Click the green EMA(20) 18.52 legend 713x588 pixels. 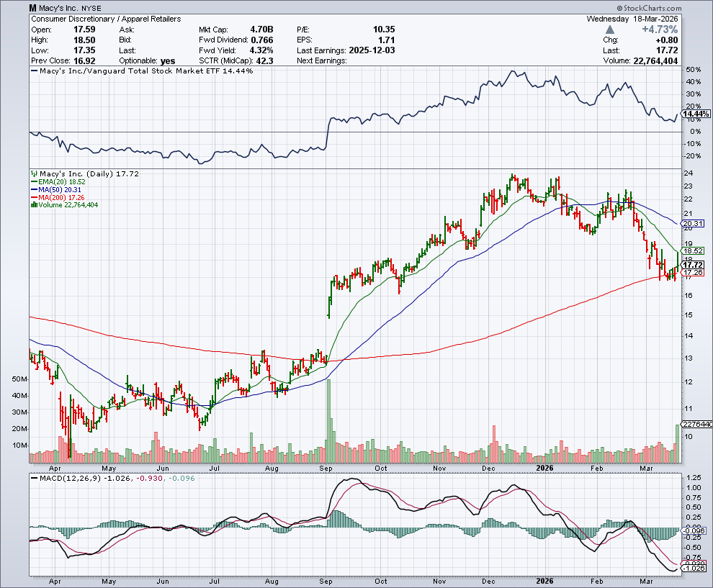[58, 182]
